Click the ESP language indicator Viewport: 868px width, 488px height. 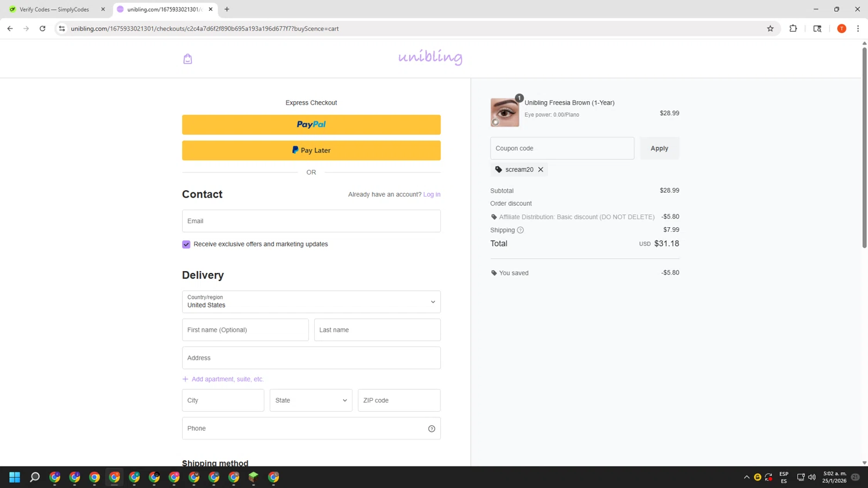point(784,477)
